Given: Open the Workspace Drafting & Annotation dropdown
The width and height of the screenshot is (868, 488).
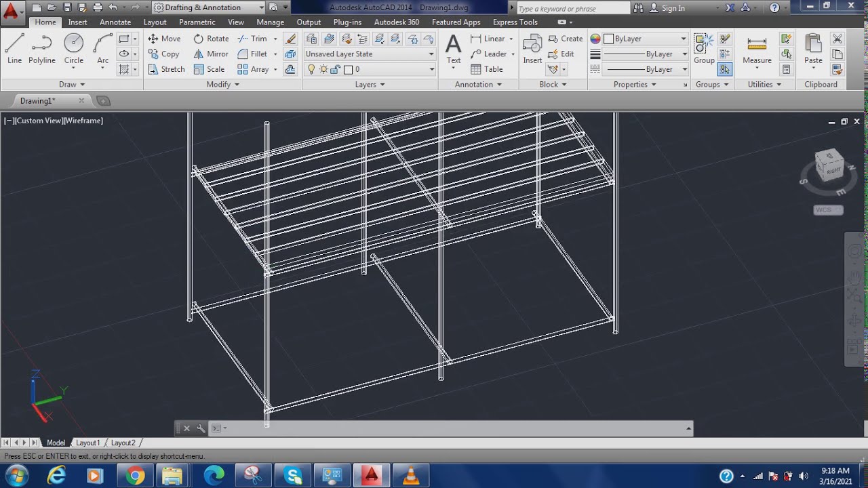Looking at the screenshot, I should (209, 7).
